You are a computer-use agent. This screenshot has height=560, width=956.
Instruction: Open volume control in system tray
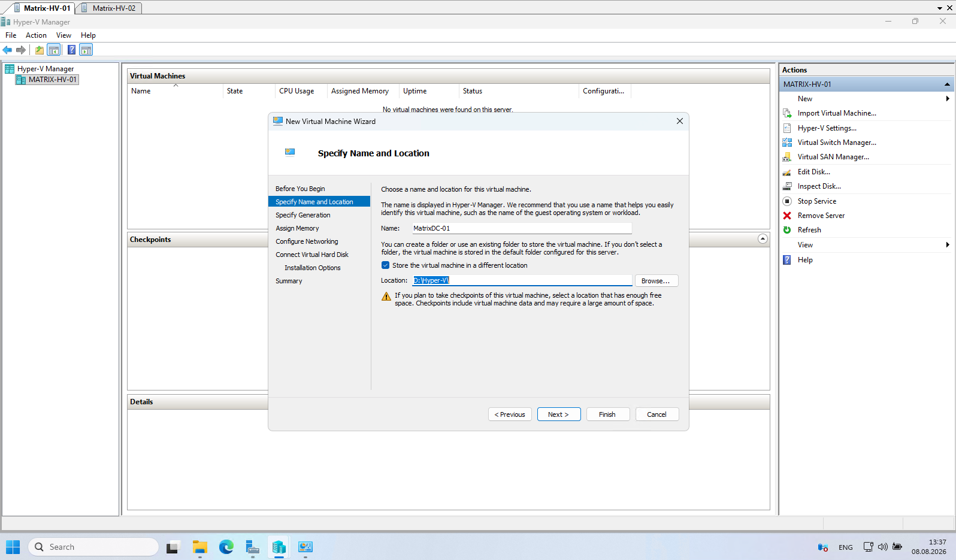click(882, 547)
